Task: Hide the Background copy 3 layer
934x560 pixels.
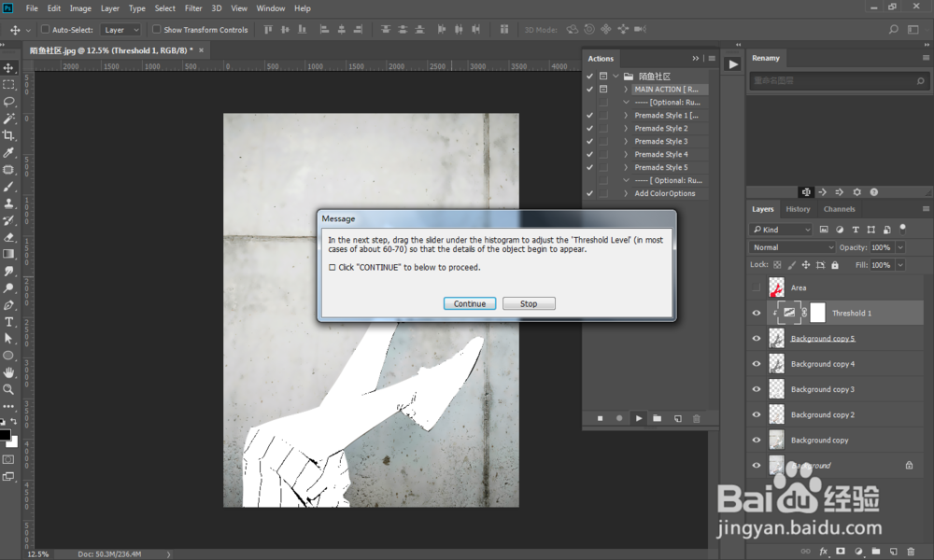Action: pos(757,389)
